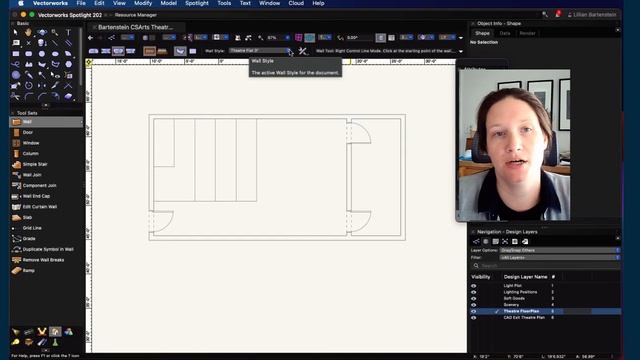Viewport: 640px width, 360px height.
Task: Open the Wall Style dropdown
Action: tap(260, 51)
